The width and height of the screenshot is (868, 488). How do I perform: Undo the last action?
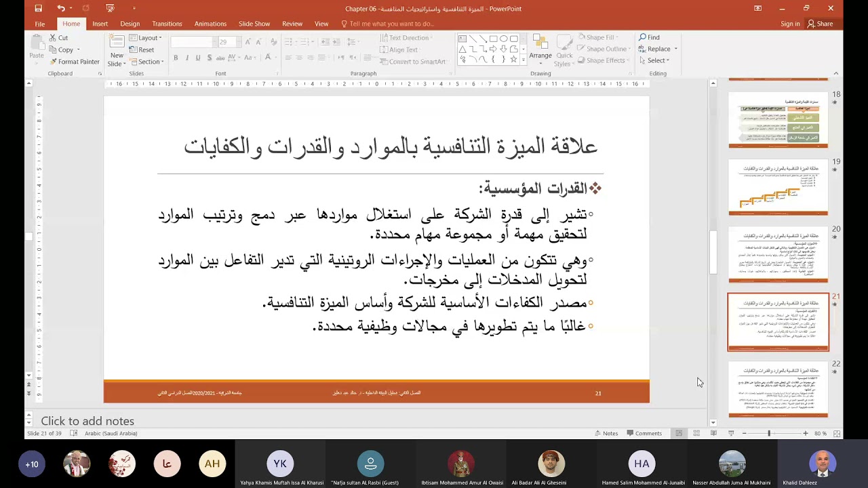point(61,8)
